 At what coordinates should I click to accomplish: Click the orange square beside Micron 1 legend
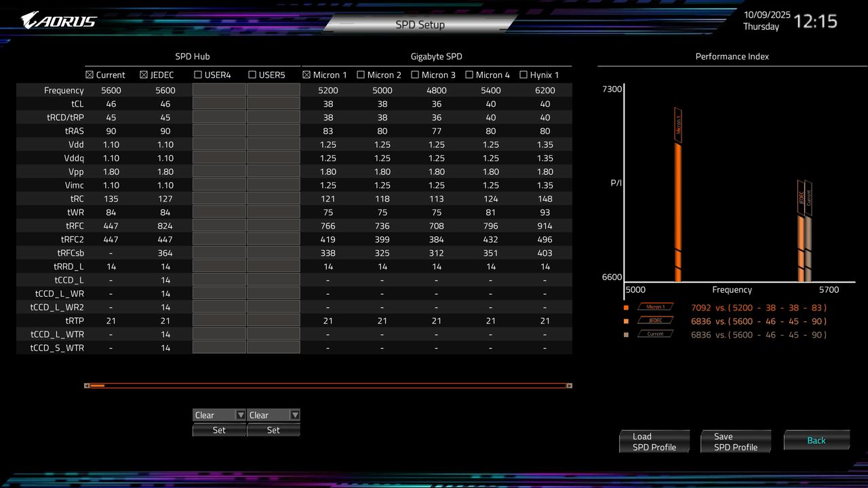[627, 306]
